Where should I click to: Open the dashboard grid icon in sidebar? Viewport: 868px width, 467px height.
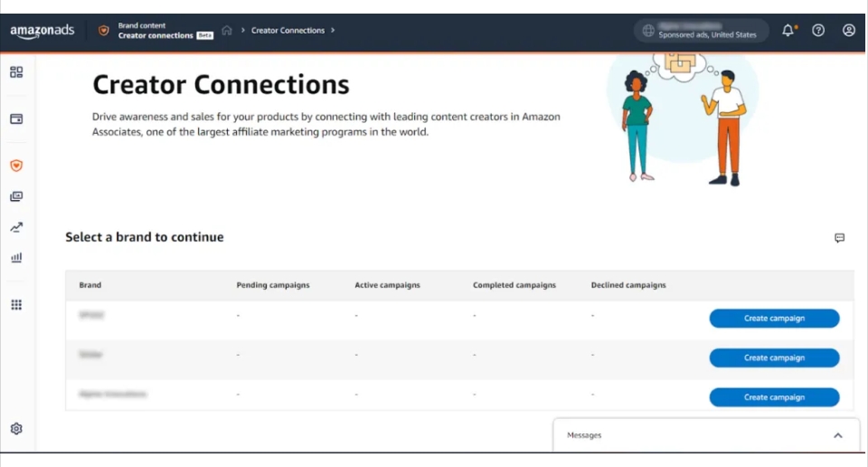[x=16, y=72]
